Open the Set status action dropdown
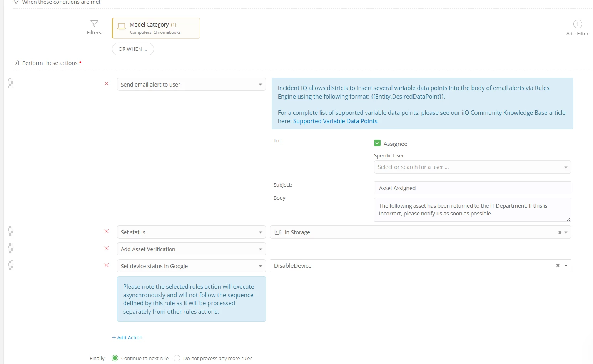 [x=191, y=232]
